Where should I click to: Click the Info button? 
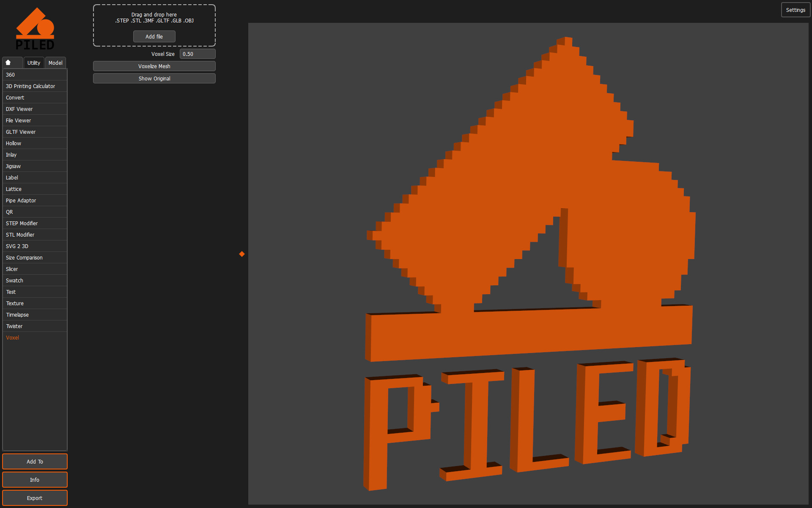coord(35,480)
